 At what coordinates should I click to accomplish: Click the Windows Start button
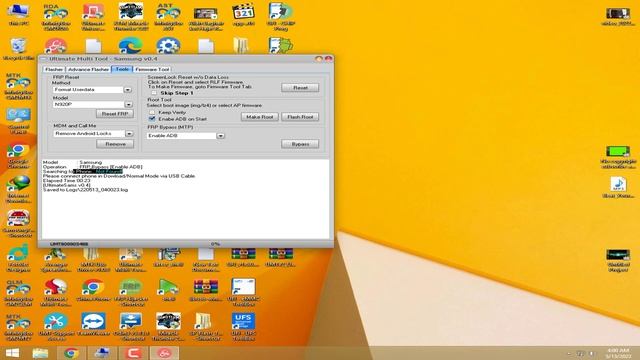[12, 353]
